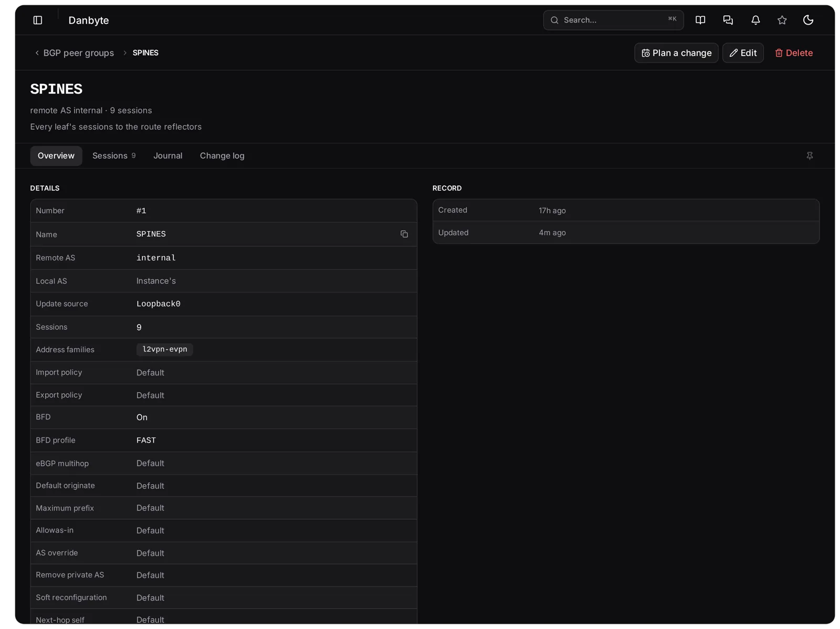
Task: Toggle dark mode moon icon
Action: (x=808, y=20)
